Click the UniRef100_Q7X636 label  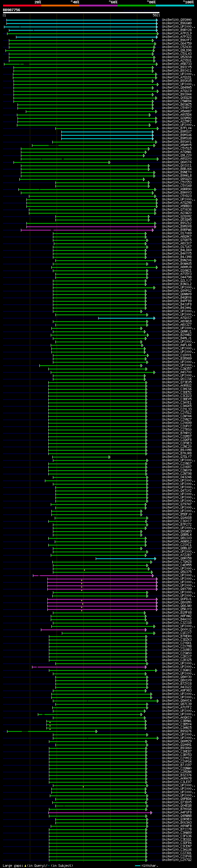(176, 210)
